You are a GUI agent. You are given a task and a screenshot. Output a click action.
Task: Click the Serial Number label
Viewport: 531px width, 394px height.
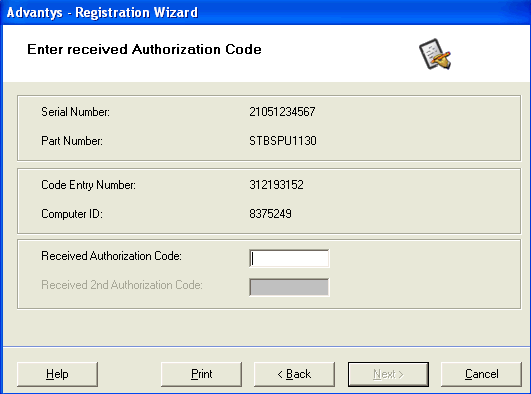pyautogui.click(x=75, y=112)
